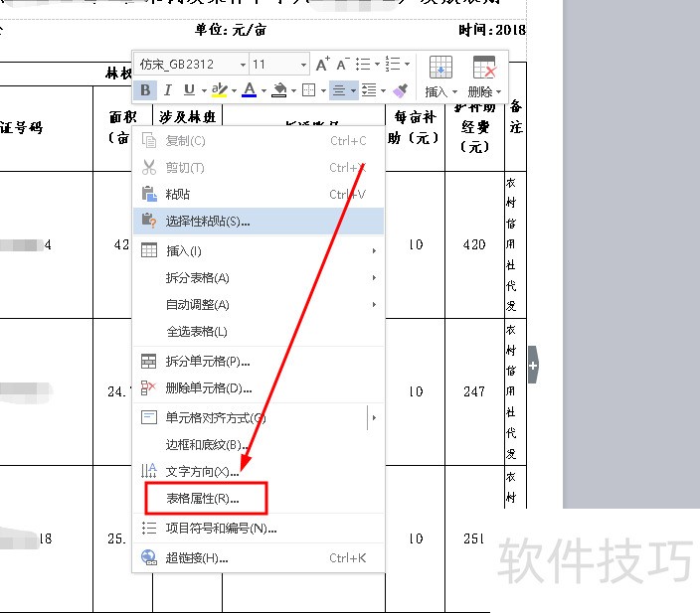This screenshot has height=613, width=700.
Task: Click the table grid icon beside 插入(I)
Action: [x=149, y=250]
